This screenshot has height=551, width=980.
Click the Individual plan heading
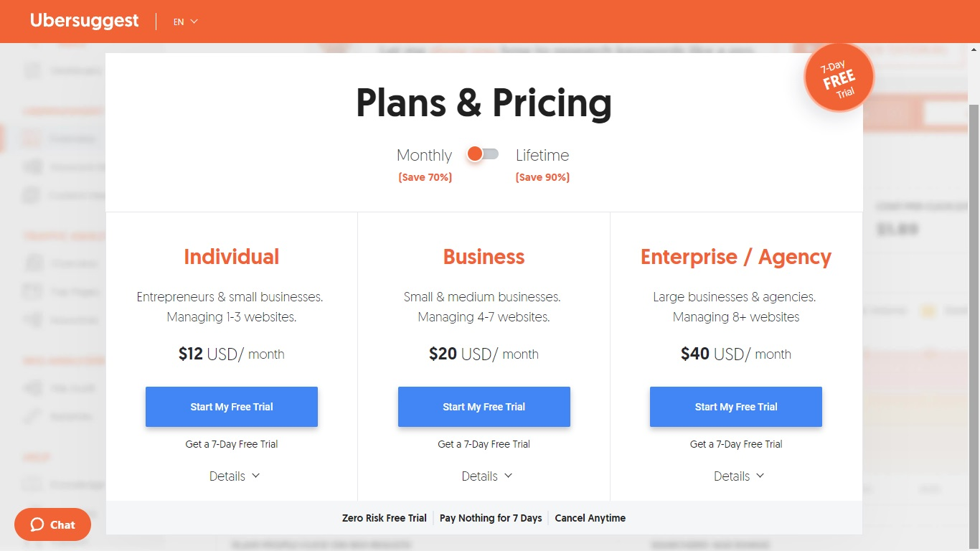(x=231, y=257)
